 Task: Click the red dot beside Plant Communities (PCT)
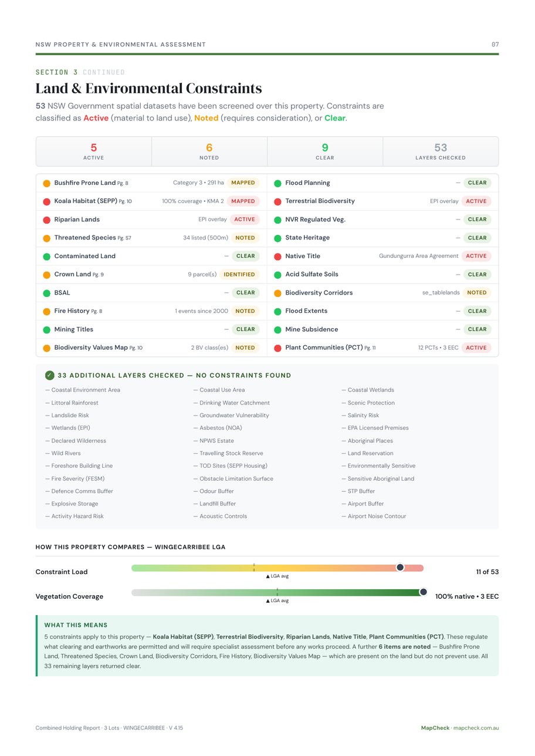[x=278, y=348]
